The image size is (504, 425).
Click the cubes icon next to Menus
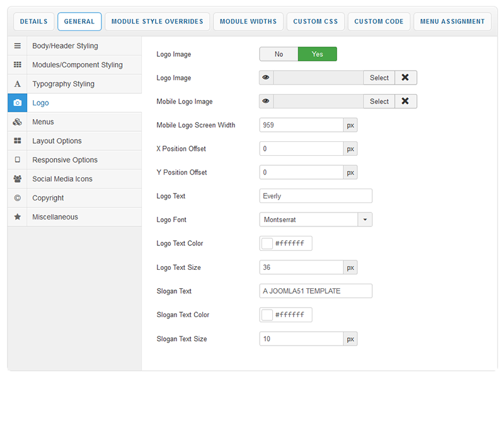pos(17,122)
